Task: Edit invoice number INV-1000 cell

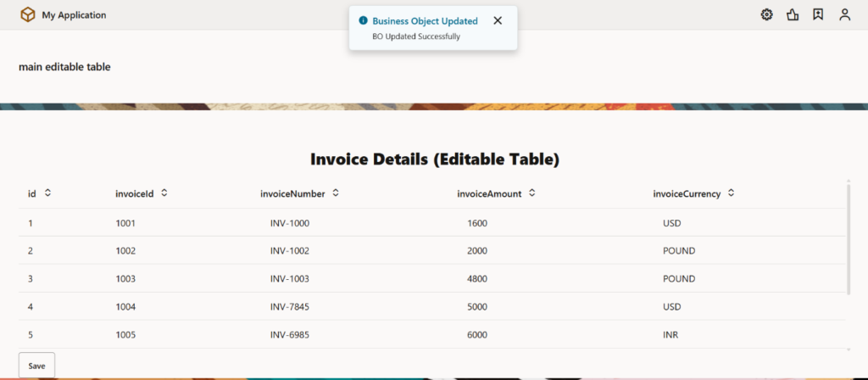Action: point(290,223)
